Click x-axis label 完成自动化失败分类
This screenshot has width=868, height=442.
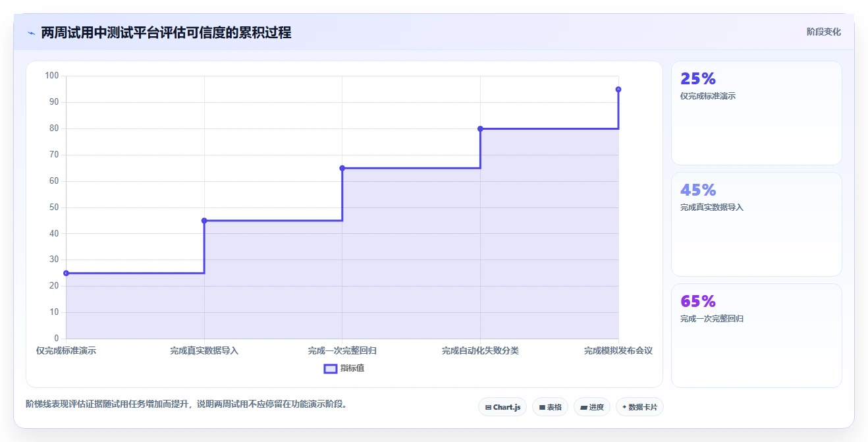click(x=480, y=350)
